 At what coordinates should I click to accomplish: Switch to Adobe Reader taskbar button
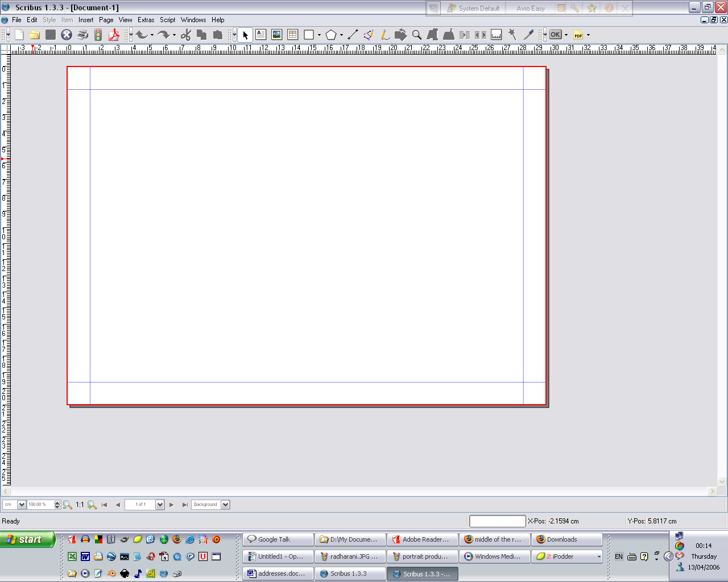point(423,539)
